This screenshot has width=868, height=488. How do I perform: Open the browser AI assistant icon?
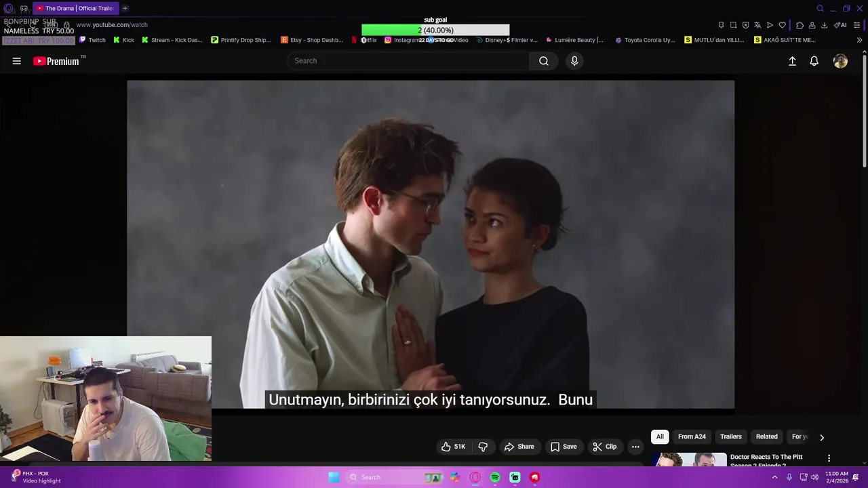[x=841, y=25]
